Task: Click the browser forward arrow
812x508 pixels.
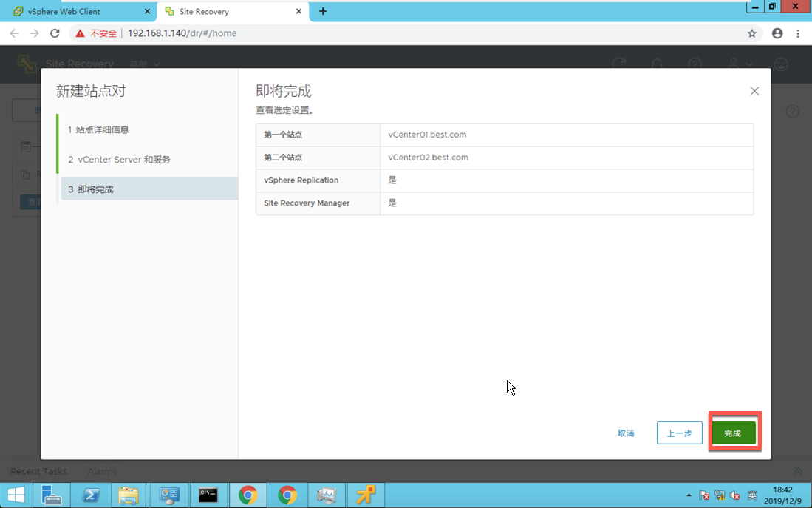Action: [x=34, y=33]
